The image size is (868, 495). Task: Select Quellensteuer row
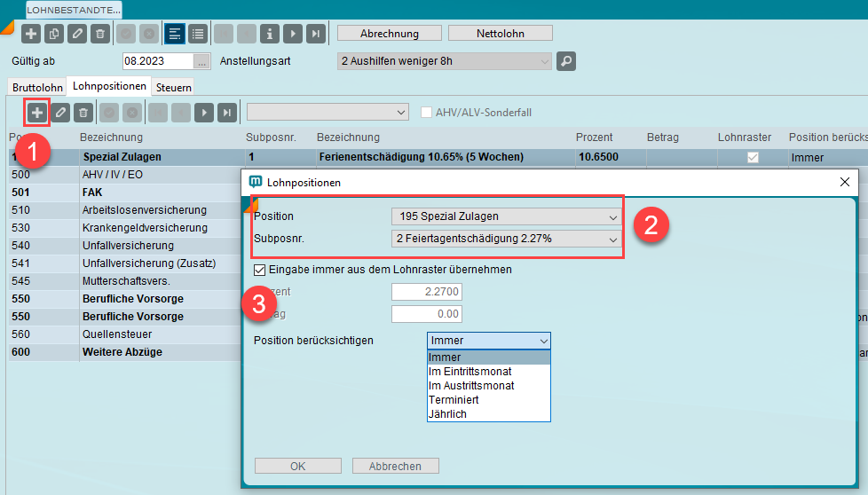click(x=124, y=334)
